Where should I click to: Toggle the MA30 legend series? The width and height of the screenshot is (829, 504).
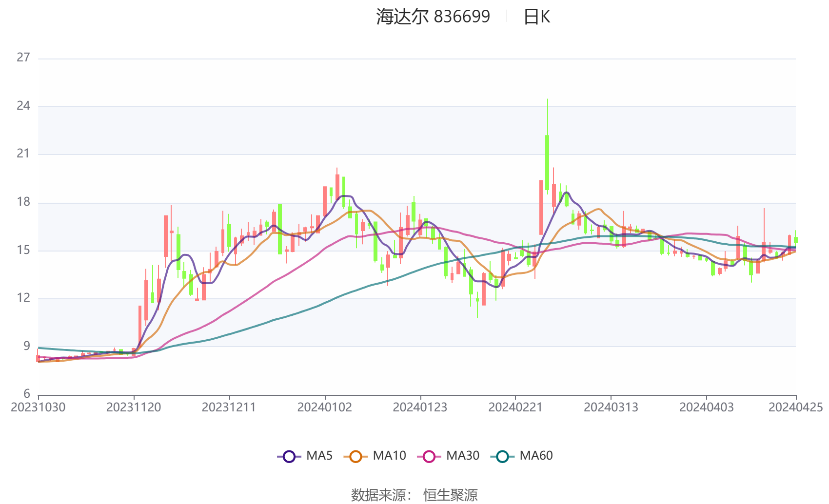point(448,456)
